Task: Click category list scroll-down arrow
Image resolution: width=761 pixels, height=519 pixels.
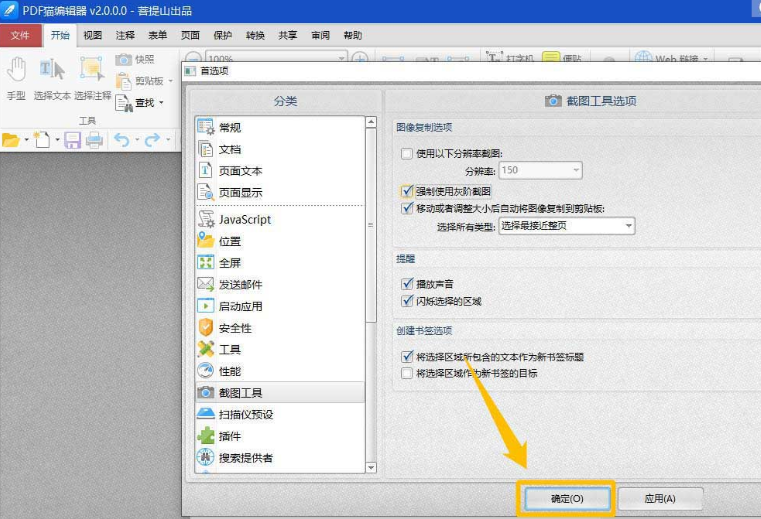Action: (371, 468)
